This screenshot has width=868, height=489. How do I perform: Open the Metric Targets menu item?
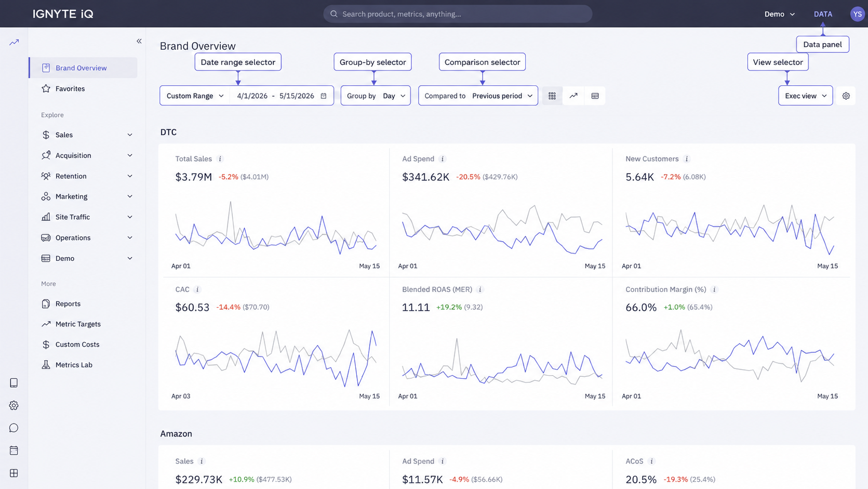click(x=83, y=324)
